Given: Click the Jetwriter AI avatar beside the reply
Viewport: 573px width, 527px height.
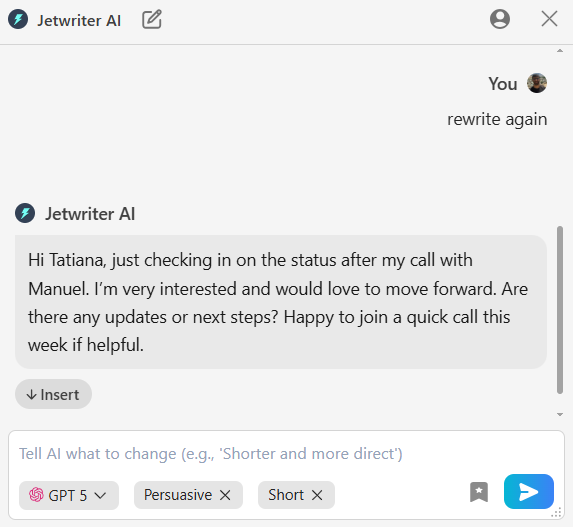Looking at the screenshot, I should (25, 213).
